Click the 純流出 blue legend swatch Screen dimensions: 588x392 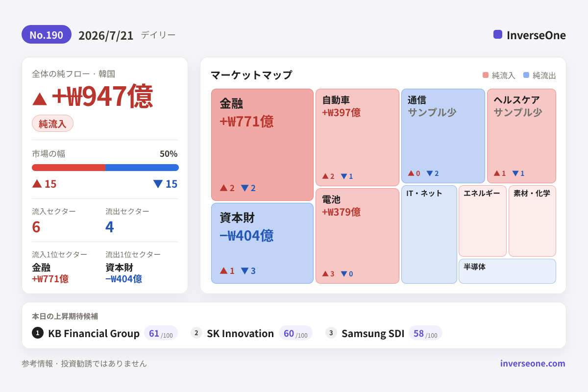[x=526, y=75]
